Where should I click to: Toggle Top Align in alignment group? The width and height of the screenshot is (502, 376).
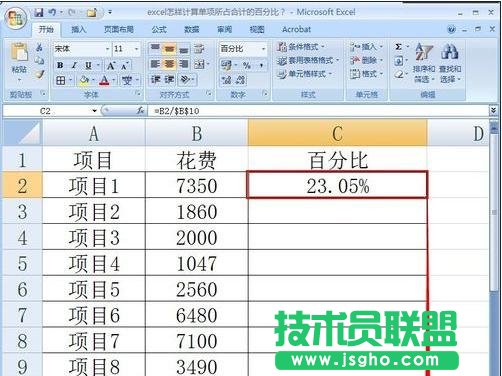pyautogui.click(x=155, y=48)
